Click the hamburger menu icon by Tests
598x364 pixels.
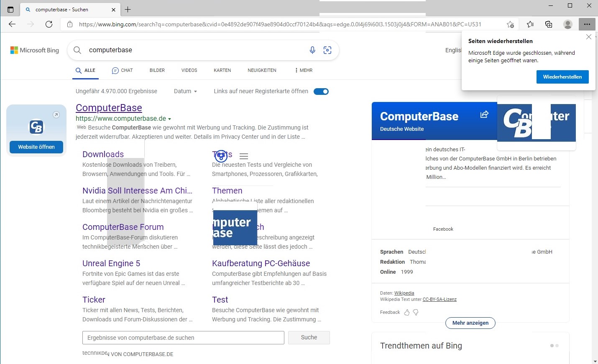click(244, 156)
